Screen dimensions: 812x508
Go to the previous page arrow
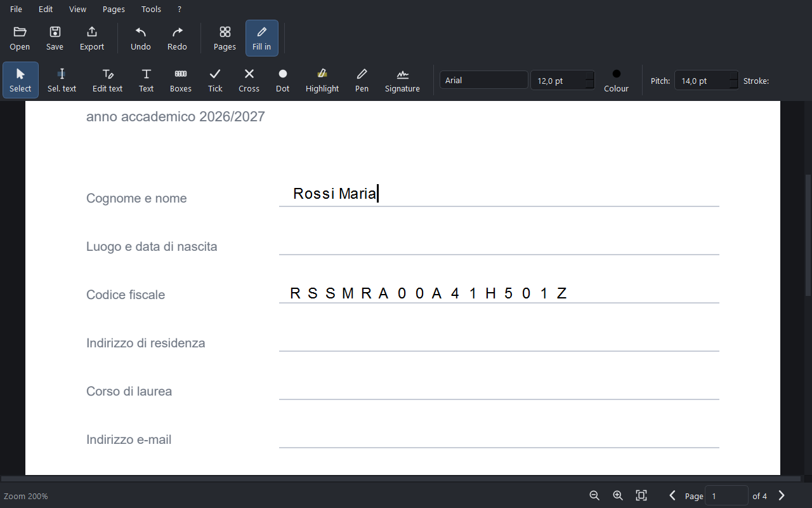[x=672, y=495]
